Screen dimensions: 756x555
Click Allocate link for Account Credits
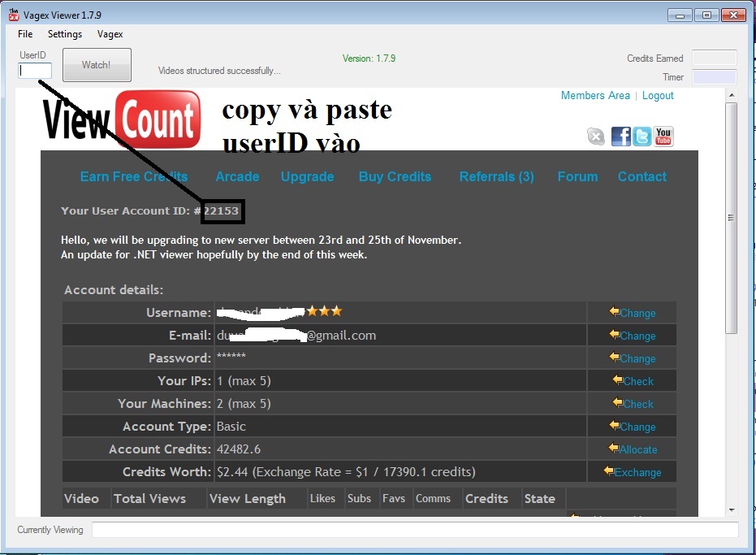(638, 450)
